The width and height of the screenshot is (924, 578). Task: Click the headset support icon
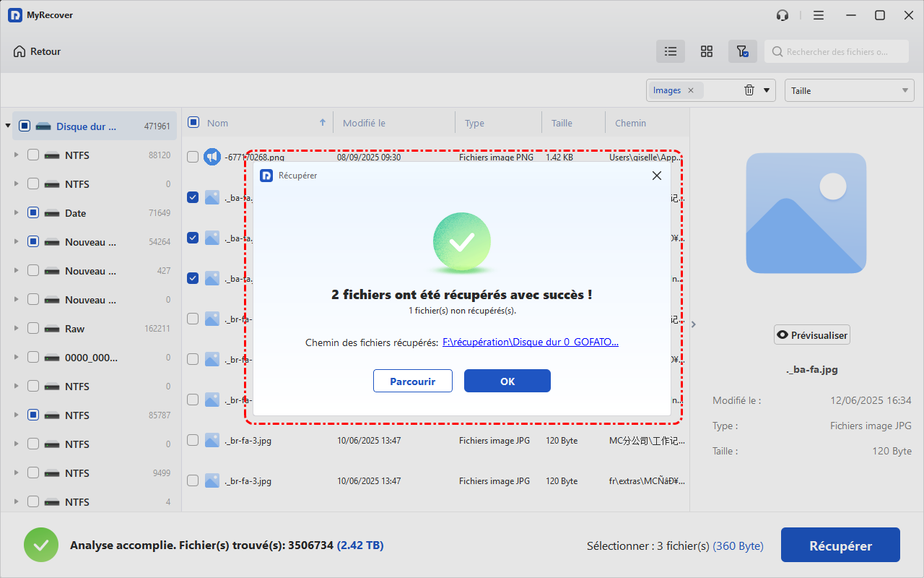coord(783,15)
